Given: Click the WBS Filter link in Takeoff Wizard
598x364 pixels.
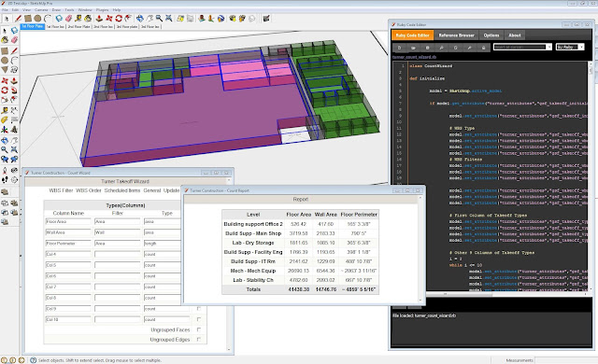Looking at the screenshot, I should pos(61,190).
